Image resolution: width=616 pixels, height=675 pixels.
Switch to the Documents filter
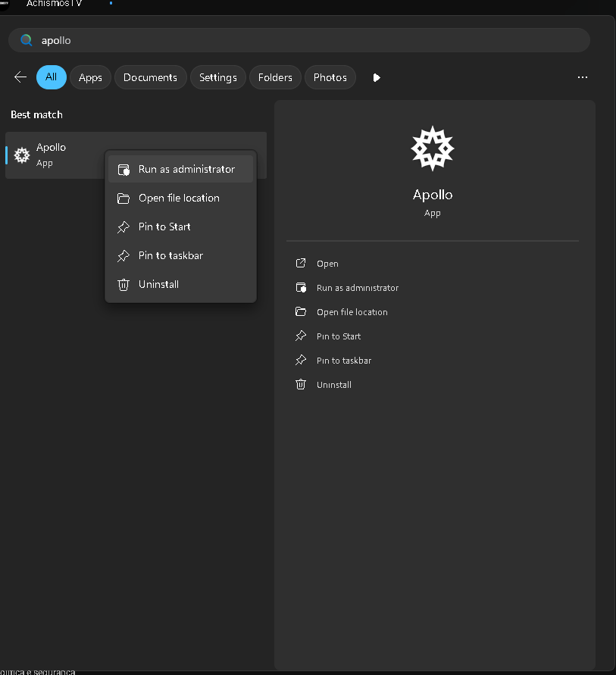point(150,77)
